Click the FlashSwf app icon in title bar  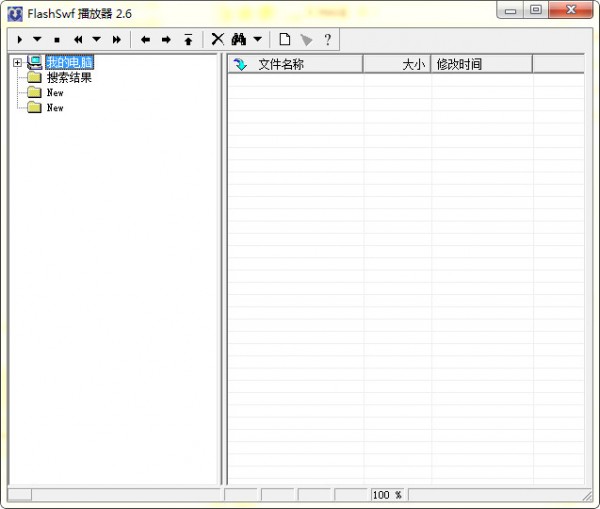(15, 14)
